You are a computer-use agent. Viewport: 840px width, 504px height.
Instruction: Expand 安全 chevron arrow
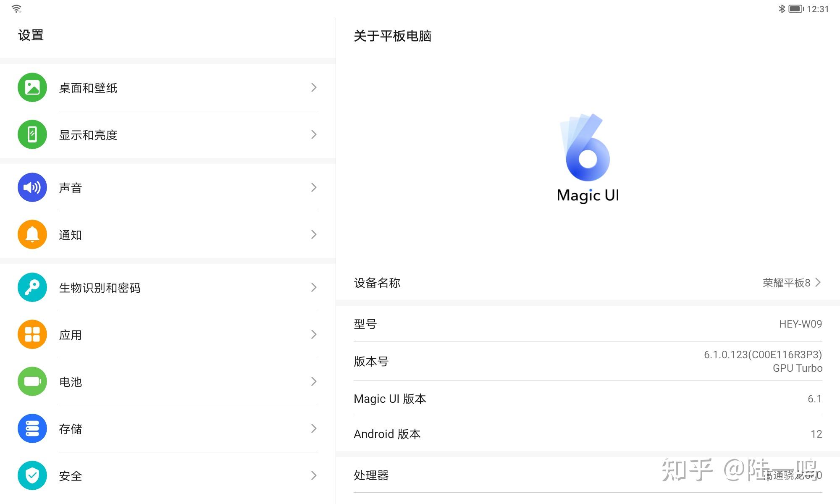click(314, 475)
